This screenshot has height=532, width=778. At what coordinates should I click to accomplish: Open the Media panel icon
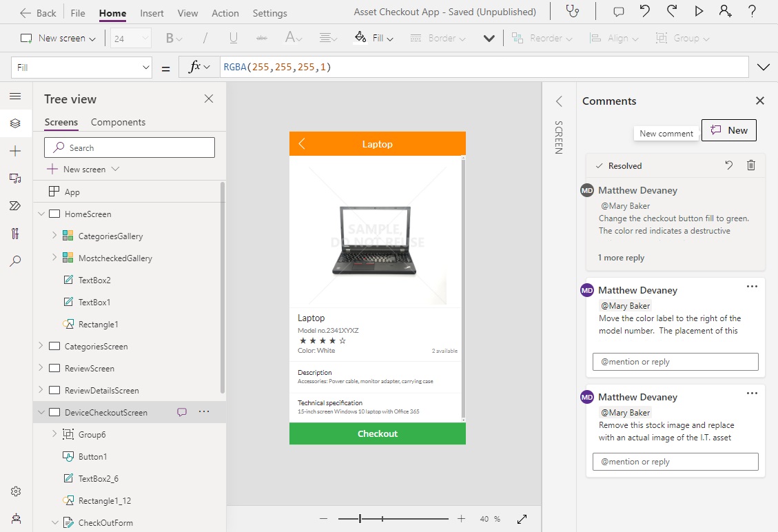click(15, 178)
